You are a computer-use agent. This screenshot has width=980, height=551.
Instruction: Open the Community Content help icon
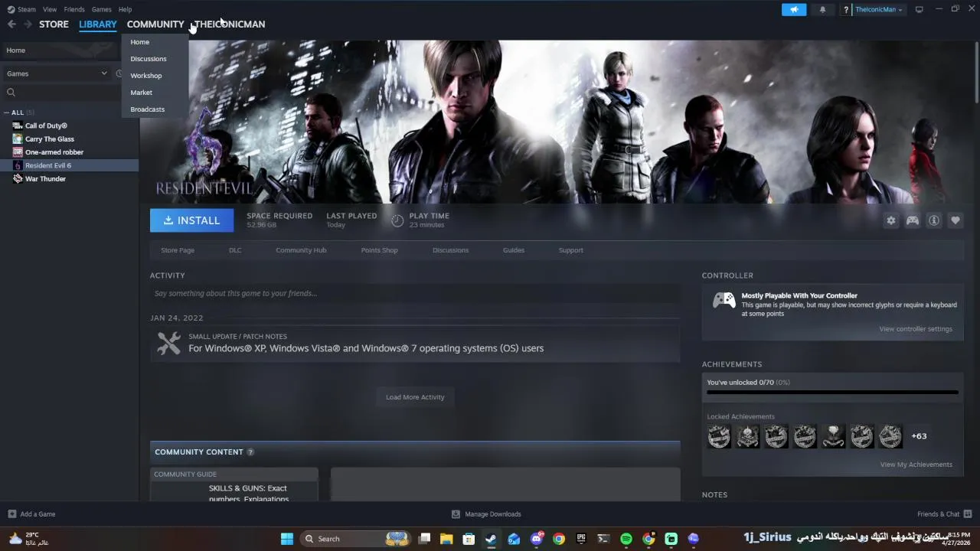(x=250, y=452)
